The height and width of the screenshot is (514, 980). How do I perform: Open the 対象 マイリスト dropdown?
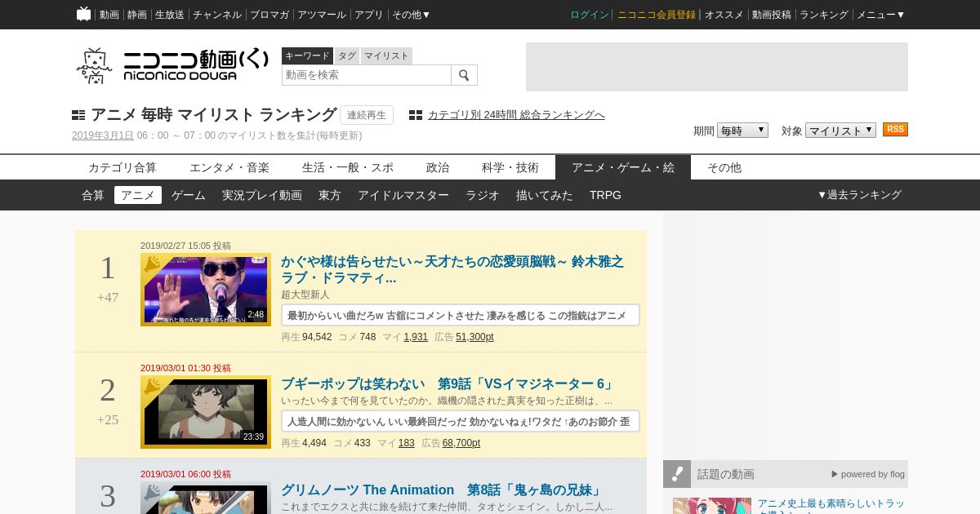coord(840,131)
